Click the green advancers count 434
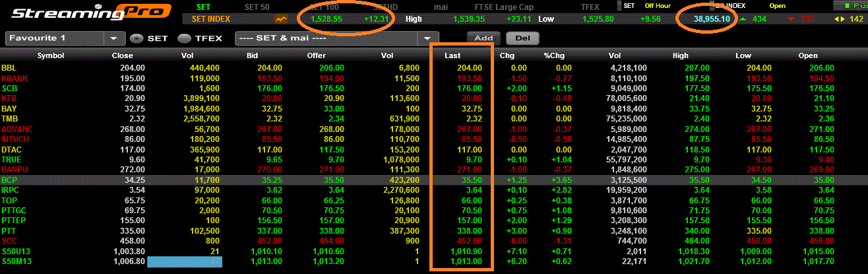This screenshot has height=274, width=868. [x=759, y=19]
